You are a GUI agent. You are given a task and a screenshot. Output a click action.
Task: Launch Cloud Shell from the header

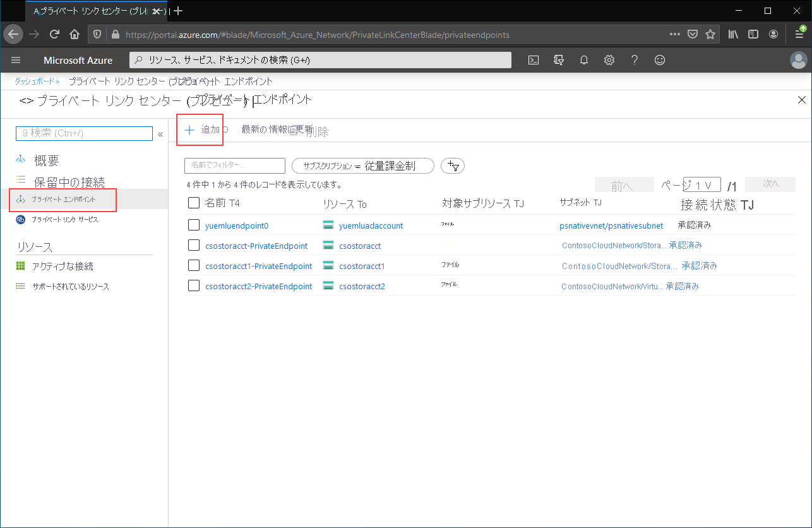tap(534, 60)
